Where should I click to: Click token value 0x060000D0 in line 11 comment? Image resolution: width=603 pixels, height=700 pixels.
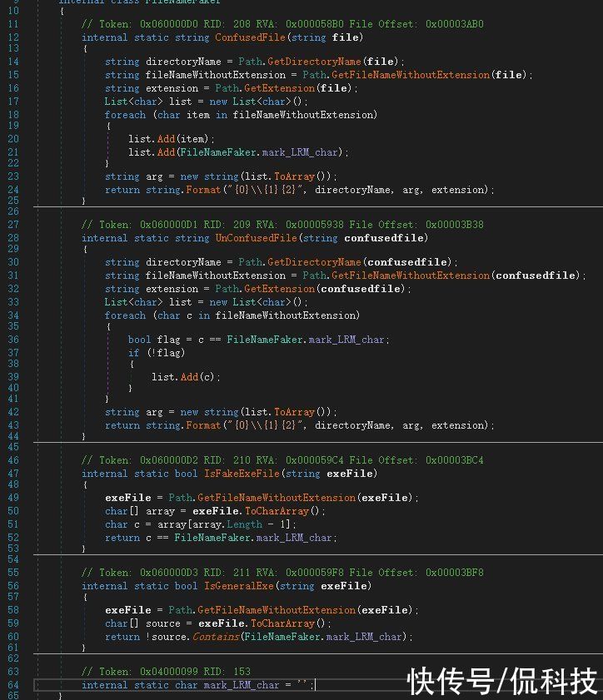(x=169, y=24)
